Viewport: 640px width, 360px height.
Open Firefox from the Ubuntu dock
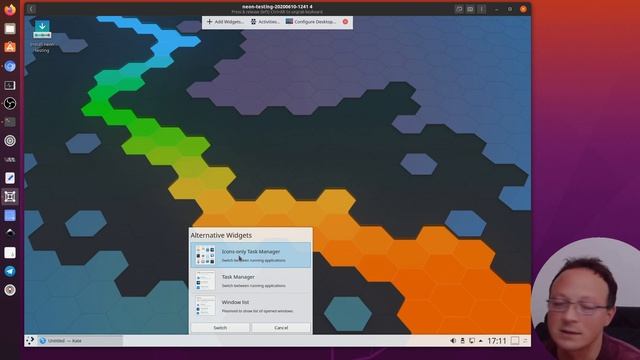pyautogui.click(x=10, y=9)
